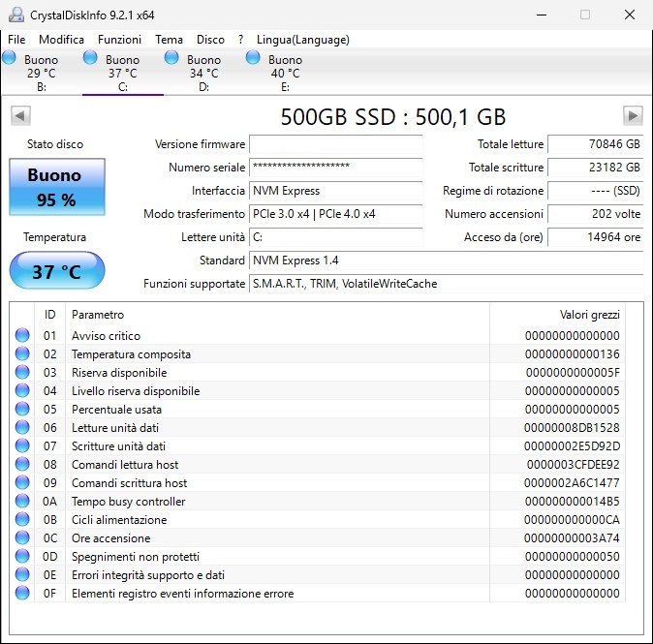Image resolution: width=653 pixels, height=644 pixels.
Task: Click the 37 °C temperature button
Action: [x=57, y=270]
